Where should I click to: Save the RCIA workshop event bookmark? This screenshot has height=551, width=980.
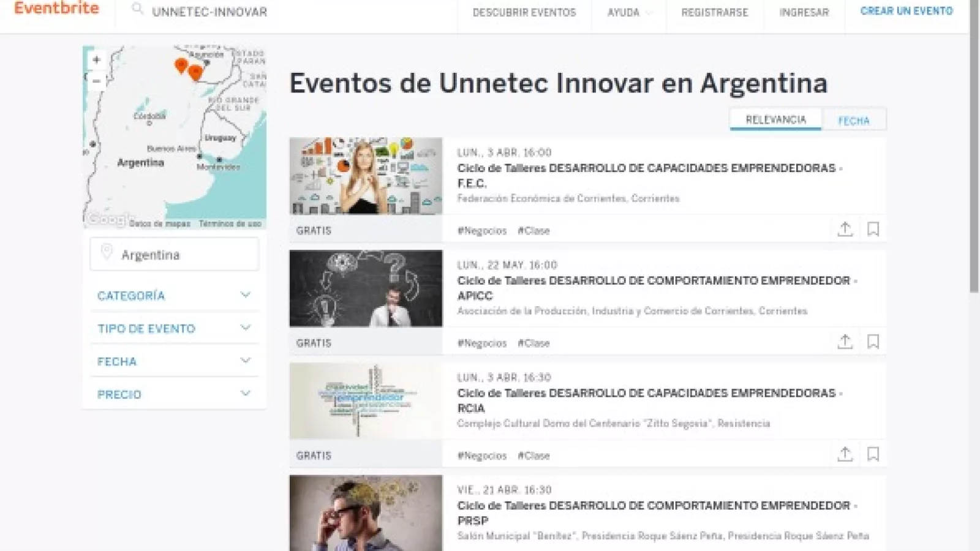click(873, 455)
